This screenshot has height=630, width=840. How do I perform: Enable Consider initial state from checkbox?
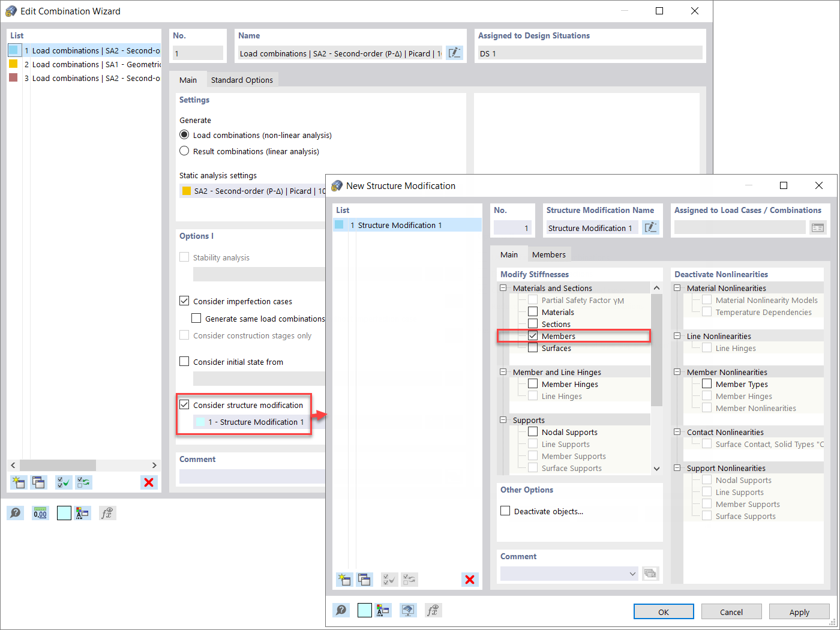184,361
